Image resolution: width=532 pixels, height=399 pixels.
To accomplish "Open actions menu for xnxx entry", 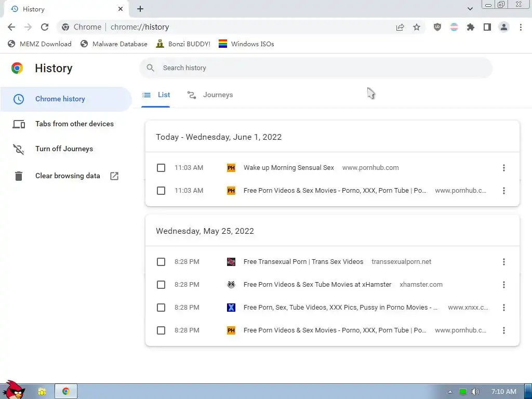I will click(504, 308).
